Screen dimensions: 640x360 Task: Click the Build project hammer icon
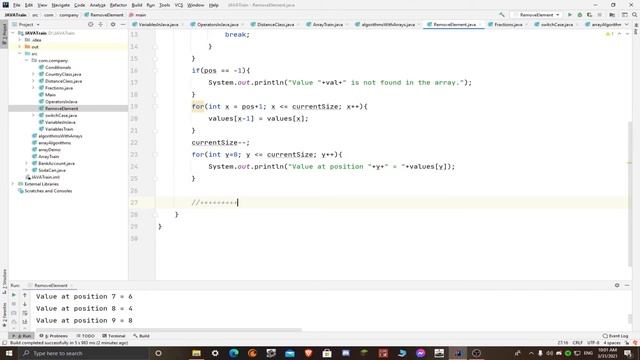click(502, 15)
